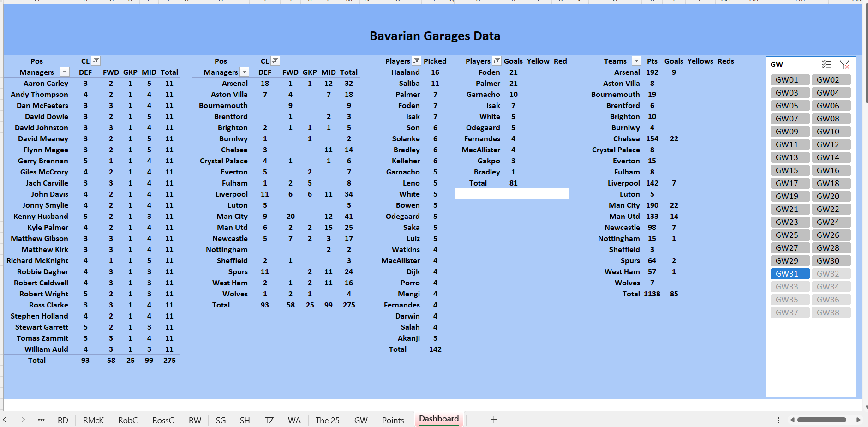Click the greyed-out GW32 slicer item
Viewport: 868px width, 427px height.
[831, 274]
